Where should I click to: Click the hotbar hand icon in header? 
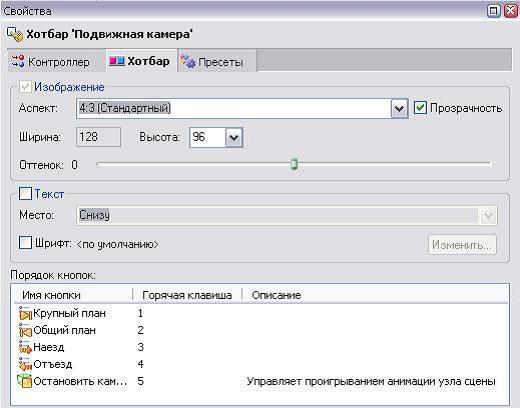pyautogui.click(x=15, y=34)
